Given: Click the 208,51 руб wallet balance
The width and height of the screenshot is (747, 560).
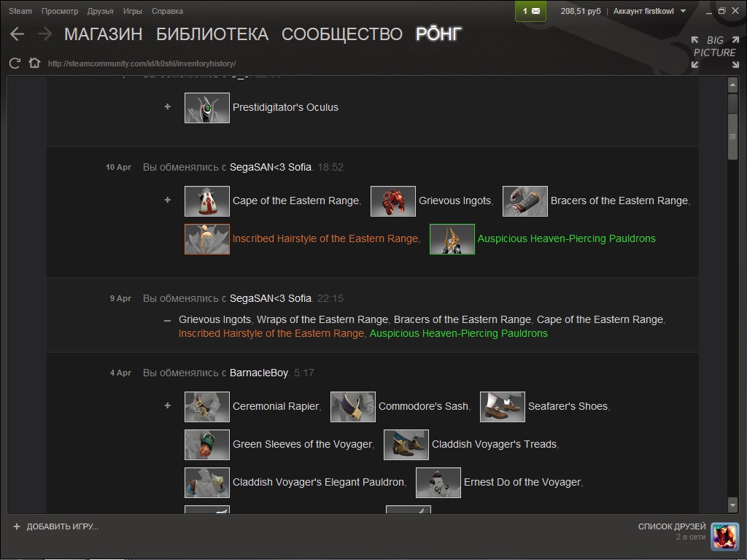Looking at the screenshot, I should coord(581,11).
